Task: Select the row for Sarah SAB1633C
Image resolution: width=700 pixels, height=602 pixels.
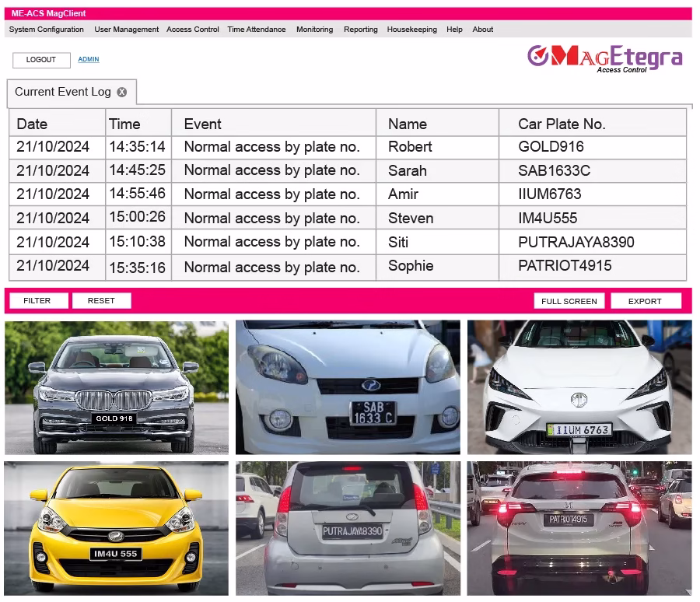Action: [348, 170]
